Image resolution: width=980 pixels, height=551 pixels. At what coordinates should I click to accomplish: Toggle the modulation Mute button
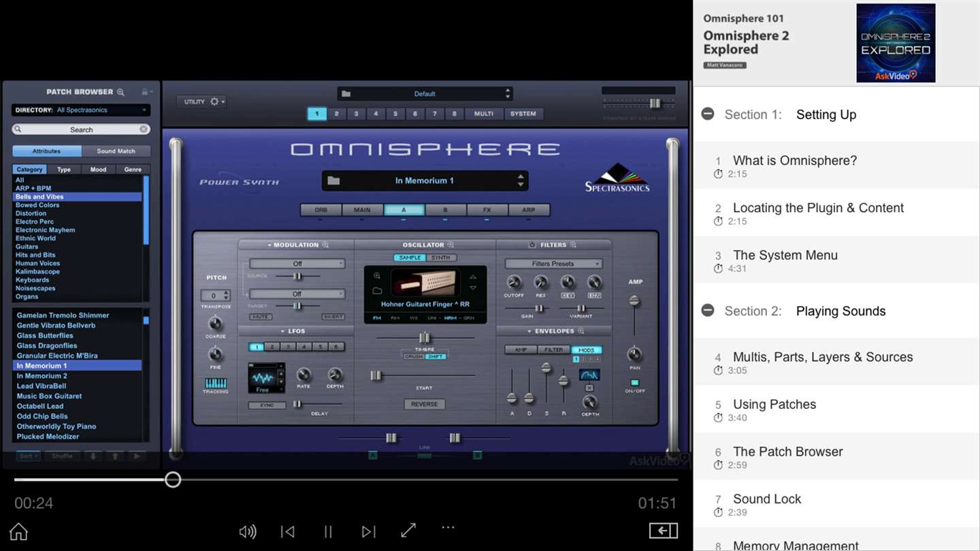click(261, 317)
